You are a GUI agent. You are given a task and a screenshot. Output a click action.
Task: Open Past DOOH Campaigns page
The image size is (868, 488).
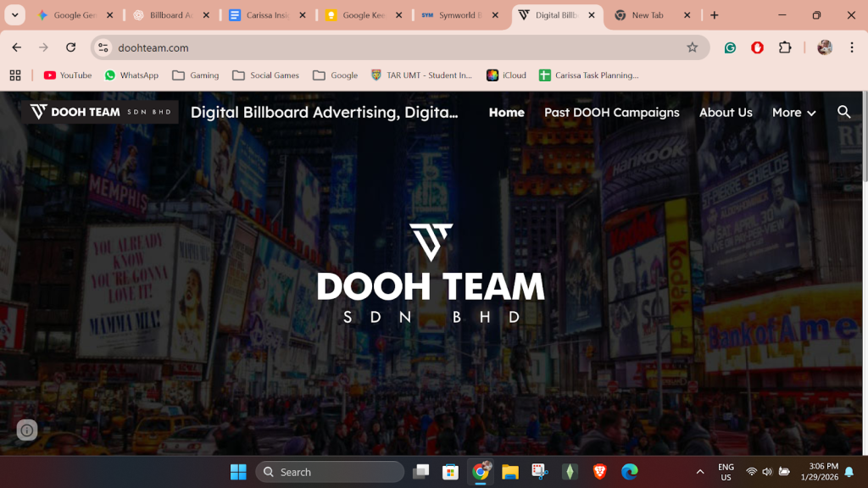612,113
